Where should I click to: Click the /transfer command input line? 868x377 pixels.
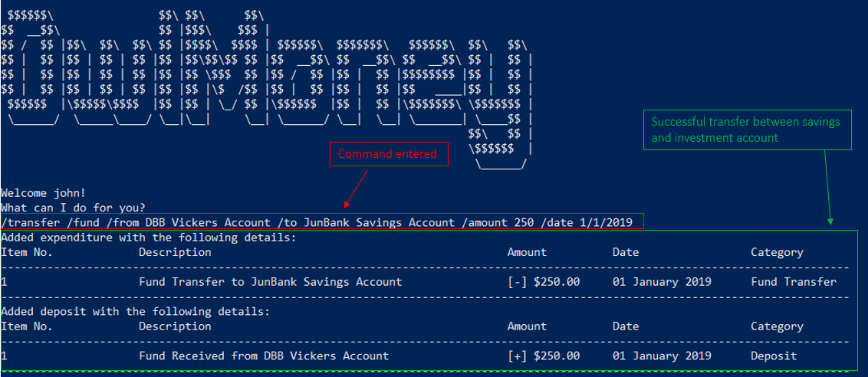click(x=317, y=222)
